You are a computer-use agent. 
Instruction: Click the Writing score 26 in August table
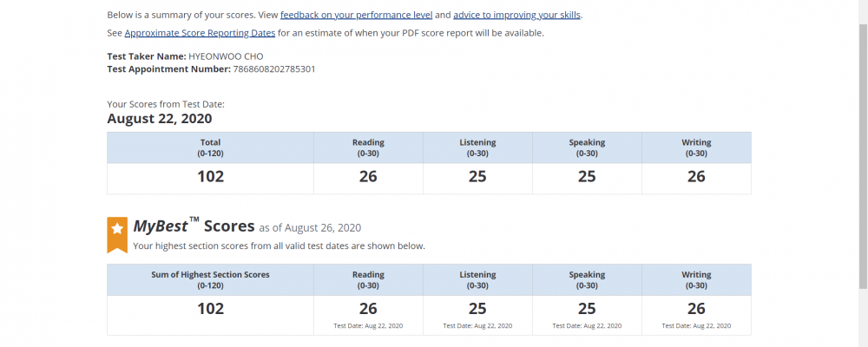[x=696, y=177]
